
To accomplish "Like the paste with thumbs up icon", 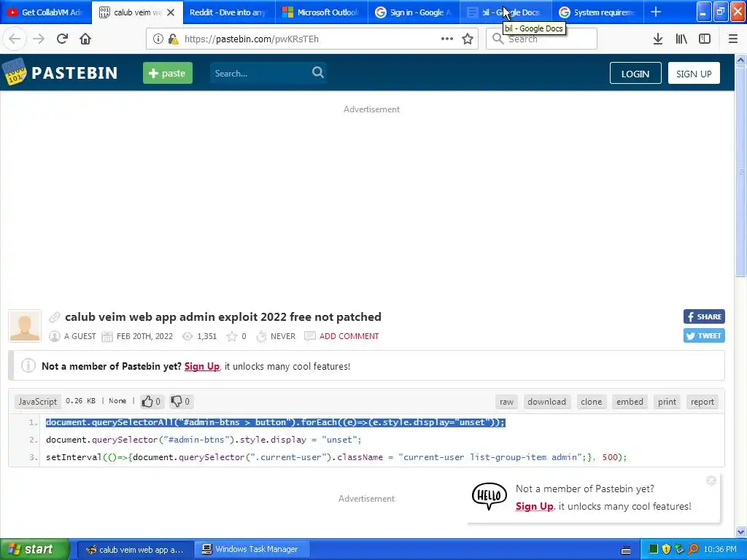I will click(147, 402).
